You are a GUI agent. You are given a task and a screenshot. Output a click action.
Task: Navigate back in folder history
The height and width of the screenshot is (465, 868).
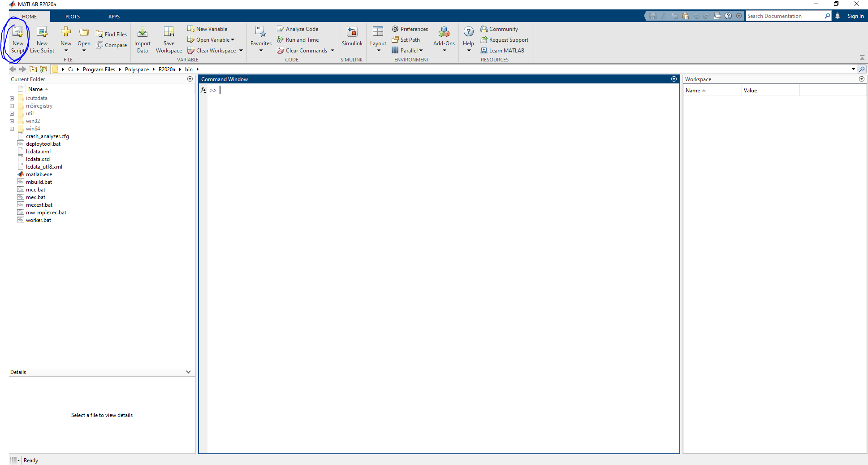(x=13, y=69)
